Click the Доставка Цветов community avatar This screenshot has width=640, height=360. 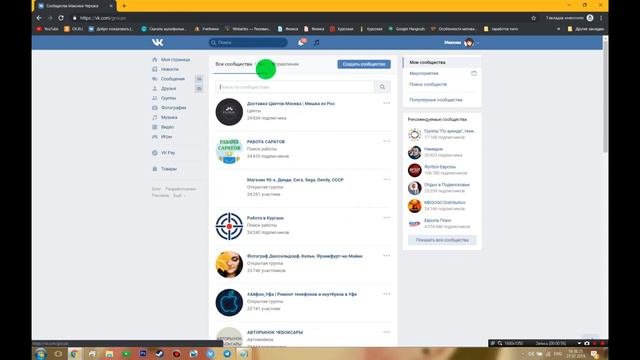point(229,112)
